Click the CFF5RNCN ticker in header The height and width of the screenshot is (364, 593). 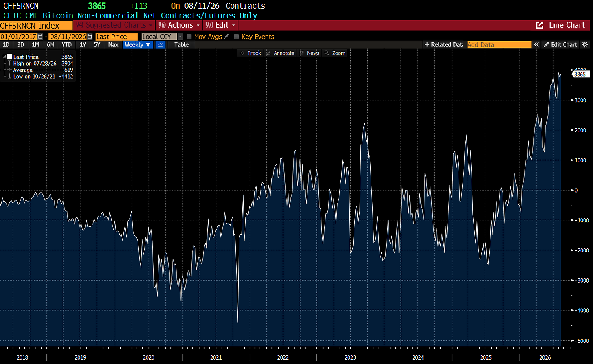point(21,6)
